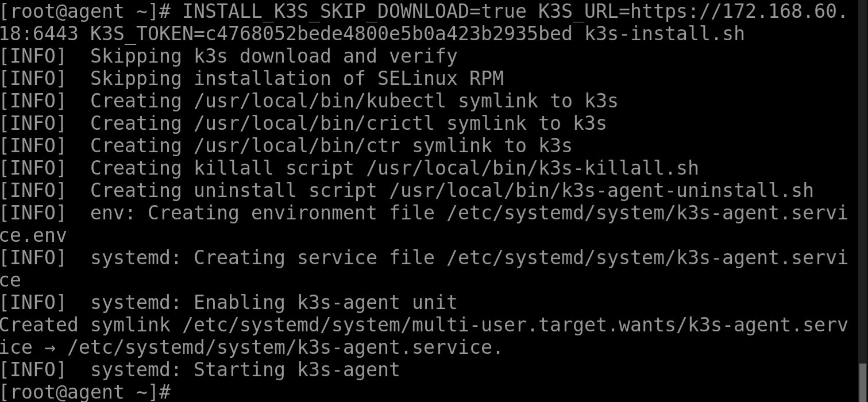The height and width of the screenshot is (402, 868).
Task: Select the "Skipping k3s download and verify" line
Action: pos(273,56)
